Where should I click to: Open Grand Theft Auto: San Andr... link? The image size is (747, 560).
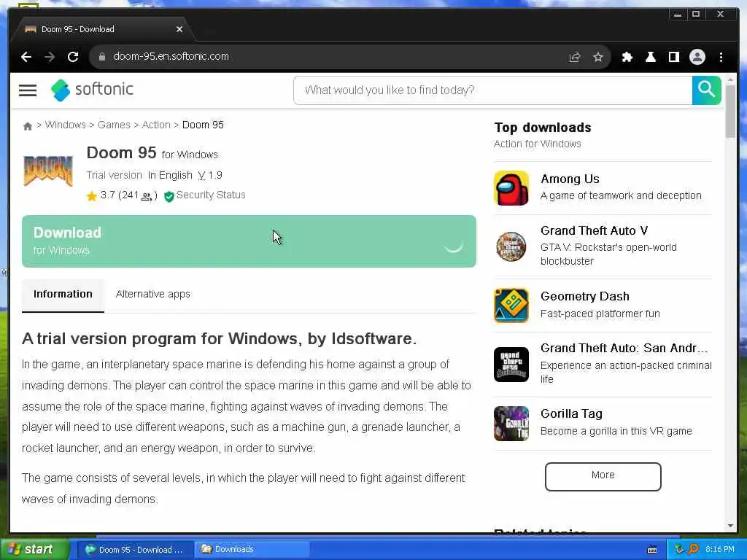tap(624, 348)
